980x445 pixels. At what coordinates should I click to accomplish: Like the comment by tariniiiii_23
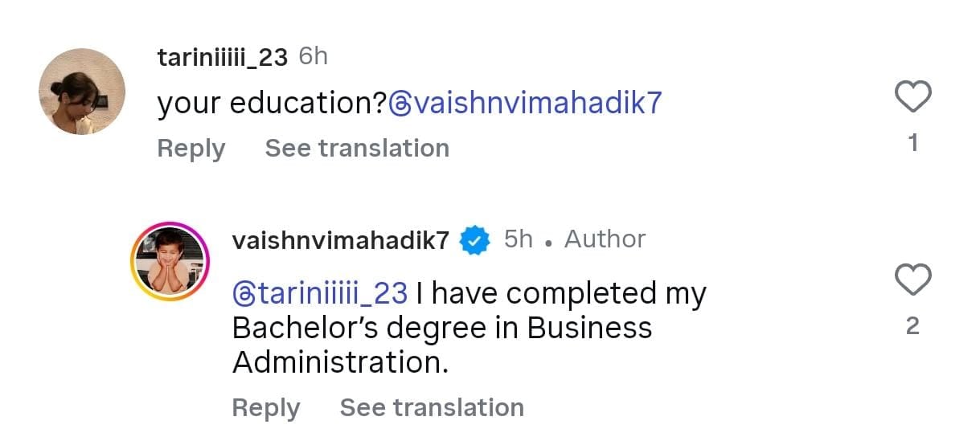(x=912, y=98)
